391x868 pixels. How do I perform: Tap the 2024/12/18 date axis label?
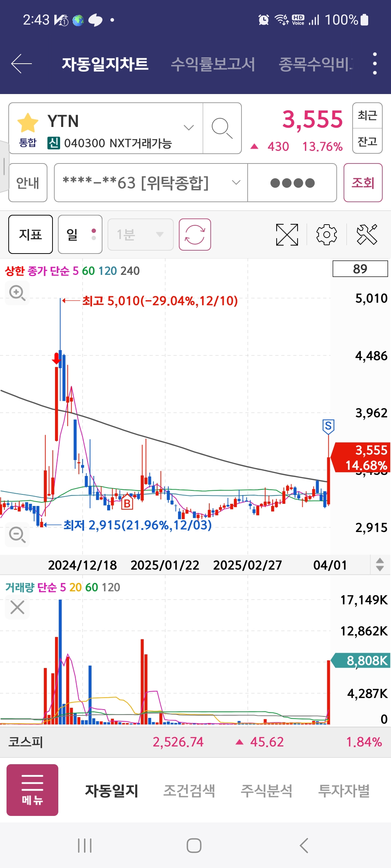[83, 565]
